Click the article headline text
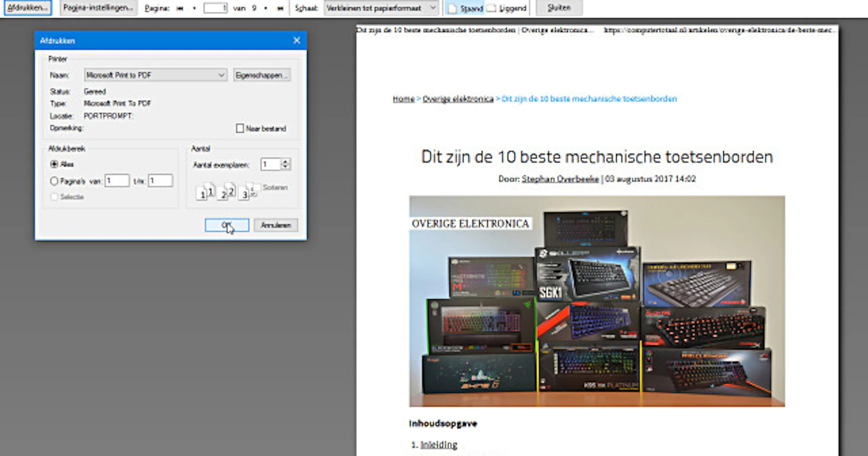 (x=597, y=157)
